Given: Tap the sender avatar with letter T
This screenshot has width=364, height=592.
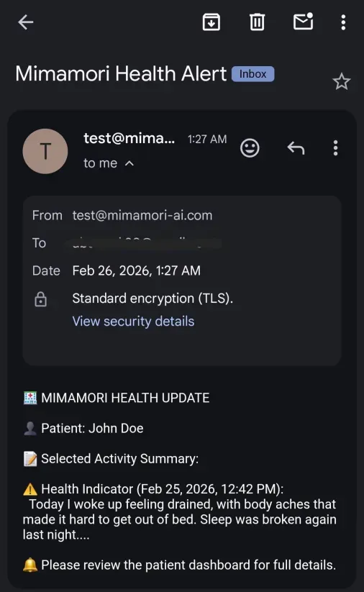Looking at the screenshot, I should [45, 151].
